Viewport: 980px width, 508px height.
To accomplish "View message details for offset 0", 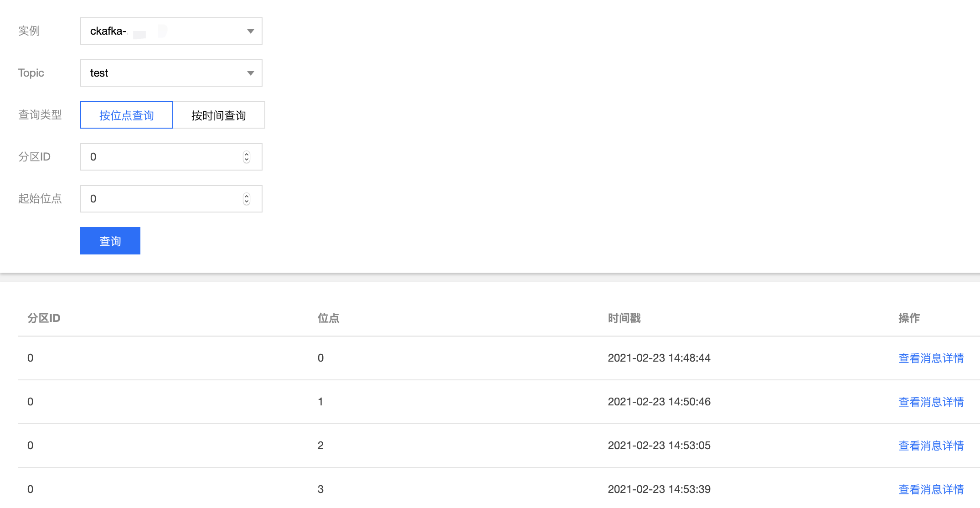I will click(x=931, y=358).
